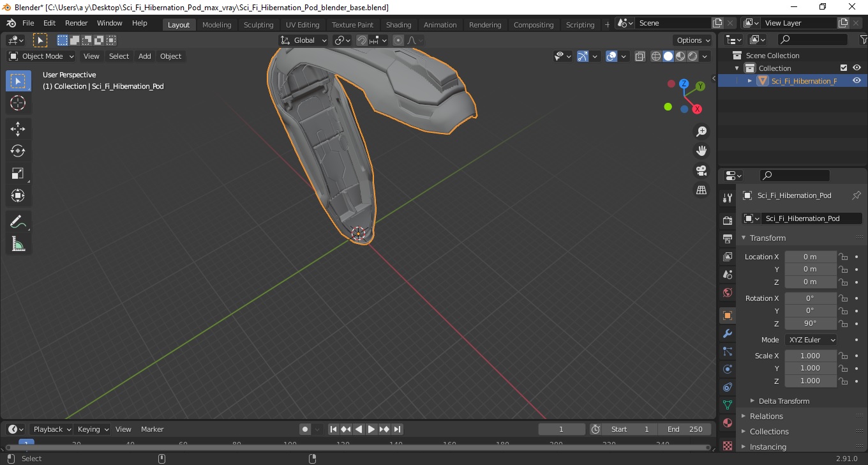Select the Select Box tool
This screenshot has width=868, height=465.
pyautogui.click(x=18, y=80)
